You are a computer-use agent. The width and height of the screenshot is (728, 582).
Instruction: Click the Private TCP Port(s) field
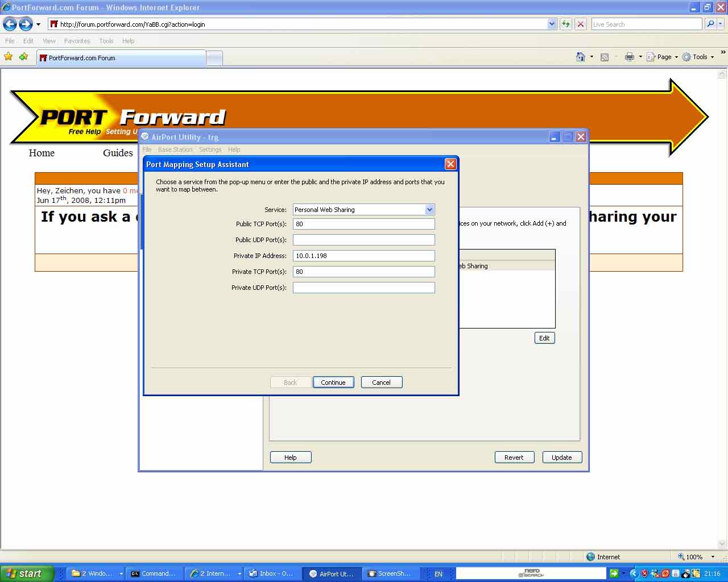(x=364, y=272)
